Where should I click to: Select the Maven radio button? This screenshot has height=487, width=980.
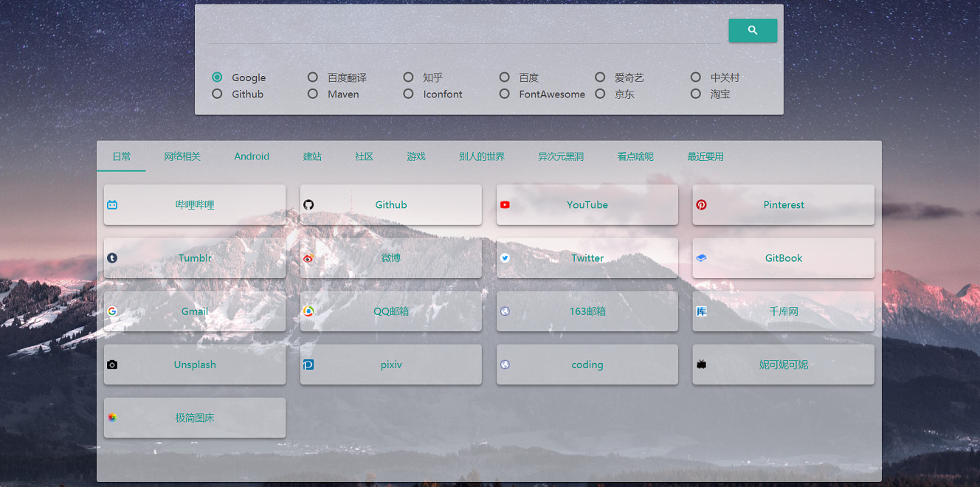tap(313, 94)
